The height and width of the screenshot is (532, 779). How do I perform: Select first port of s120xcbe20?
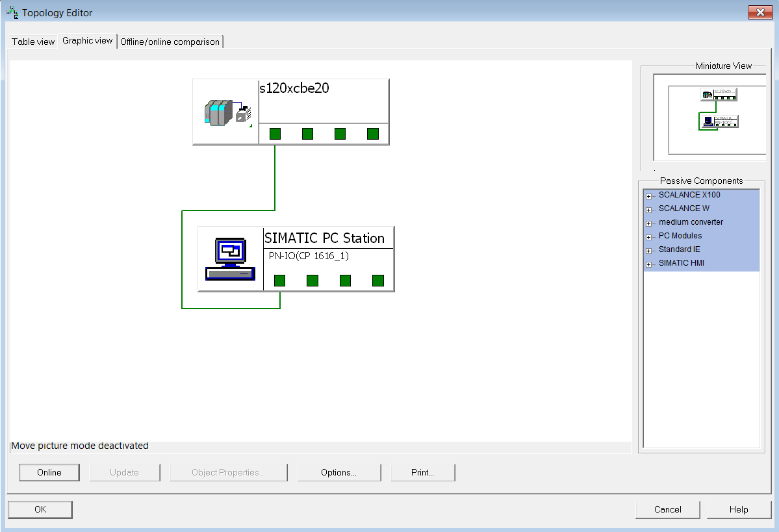click(x=275, y=134)
